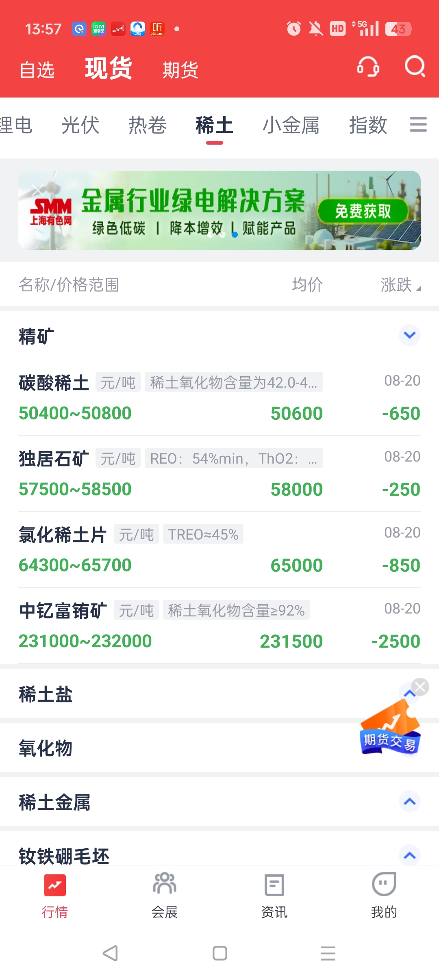Viewport: 439px width, 980px height.
Task: Switch to 期货 tab
Action: [x=180, y=70]
